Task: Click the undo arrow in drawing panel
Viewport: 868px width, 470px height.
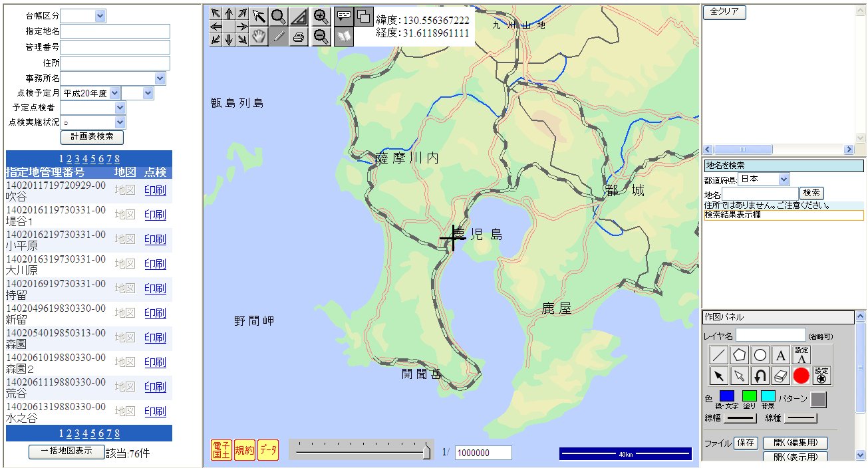Action: tap(760, 376)
